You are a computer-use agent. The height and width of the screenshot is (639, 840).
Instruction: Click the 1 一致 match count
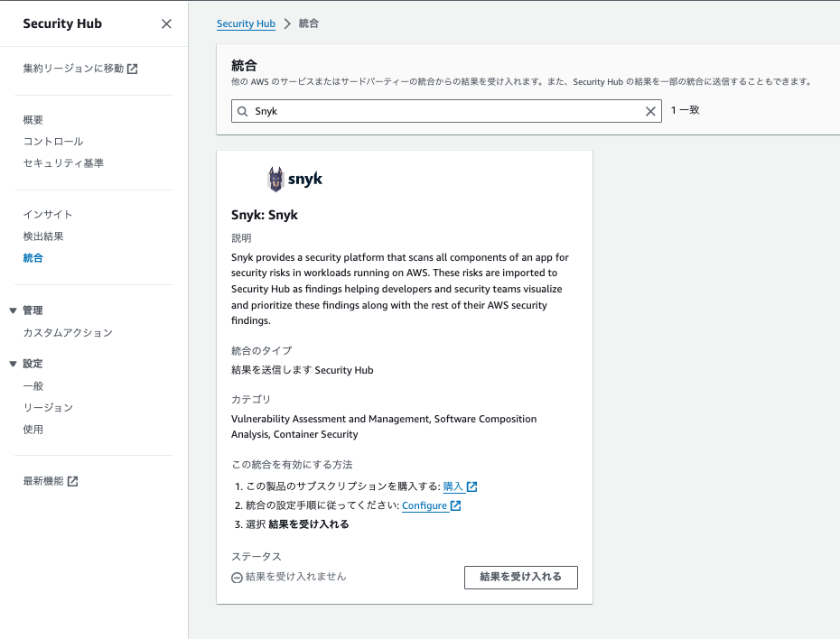[x=686, y=110]
